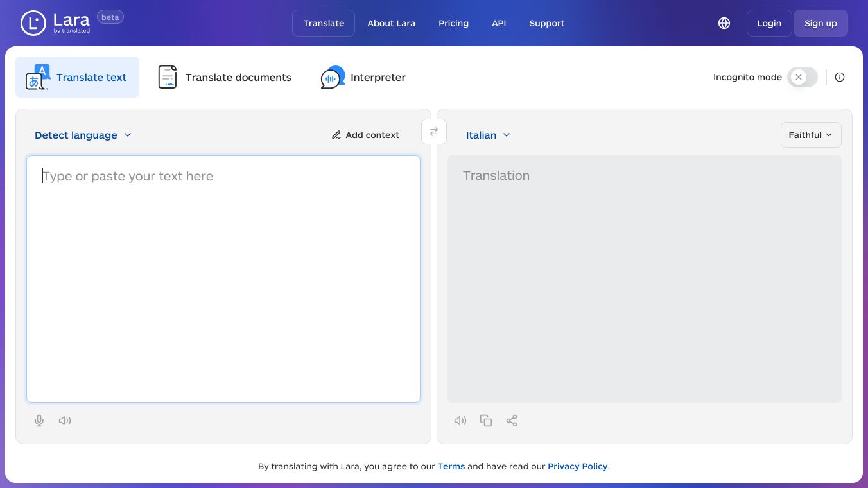Open the Italian target language dropdown
This screenshot has width=868, height=488.
pyautogui.click(x=488, y=135)
